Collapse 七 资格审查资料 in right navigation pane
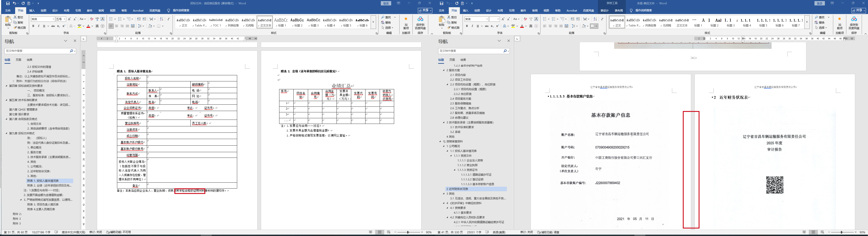 click(440, 142)
